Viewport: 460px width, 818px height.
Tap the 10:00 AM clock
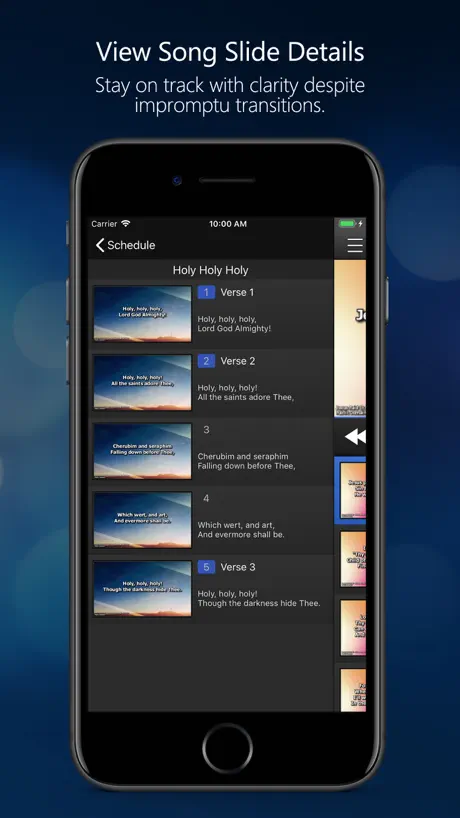coord(228,224)
